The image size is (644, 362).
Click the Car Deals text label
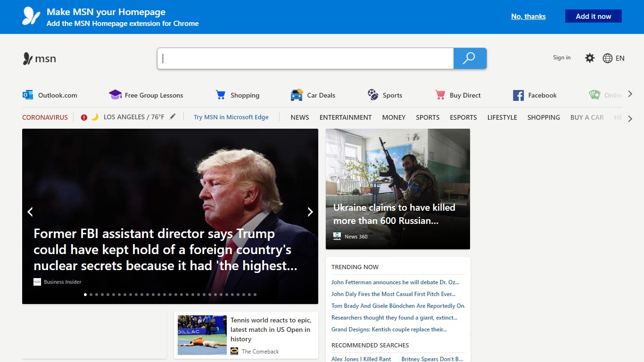(x=321, y=95)
